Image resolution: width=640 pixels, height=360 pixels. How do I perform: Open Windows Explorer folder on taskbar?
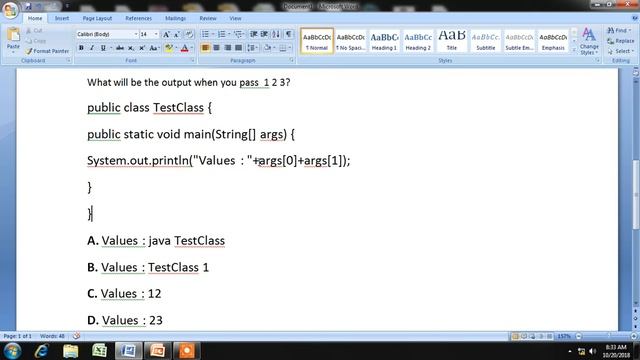click(70, 351)
